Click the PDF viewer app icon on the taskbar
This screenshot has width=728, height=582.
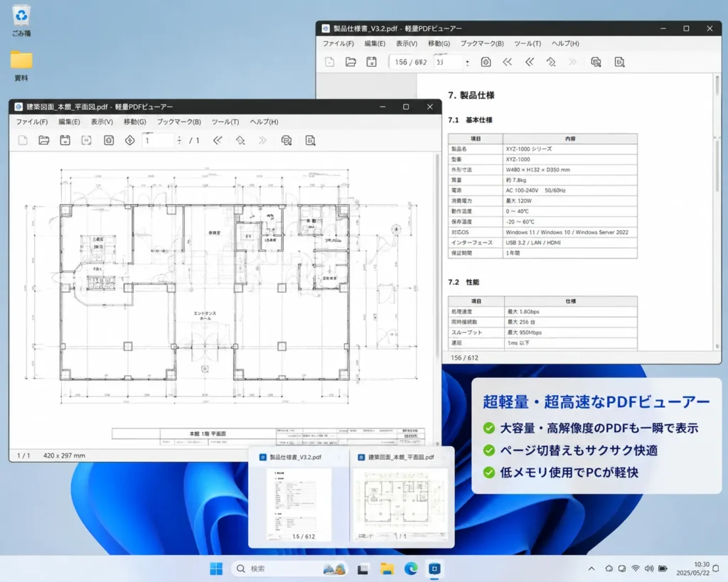(x=434, y=568)
